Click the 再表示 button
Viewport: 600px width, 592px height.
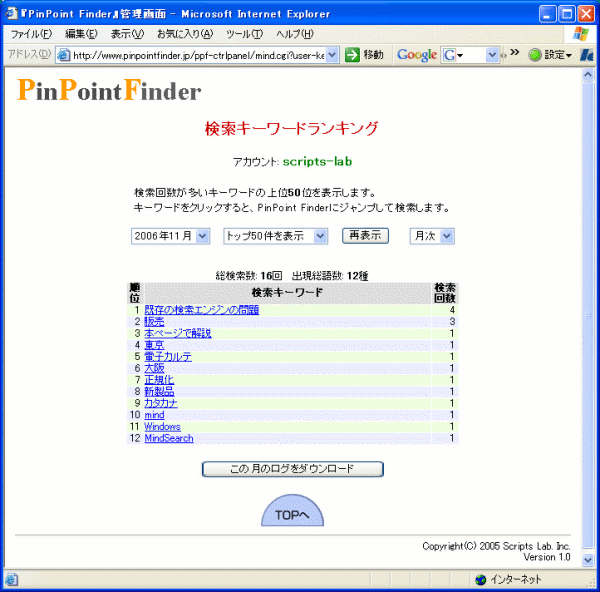pyautogui.click(x=365, y=235)
